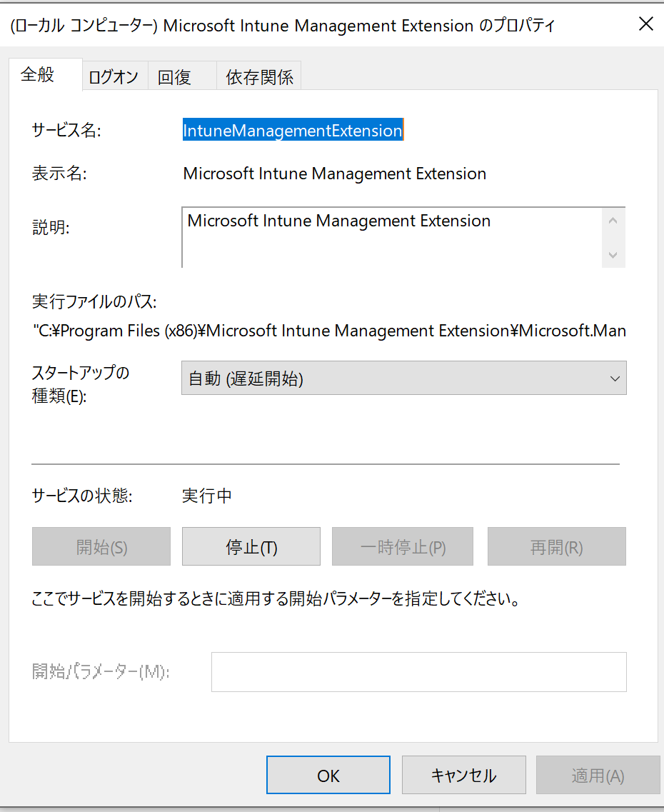Confirm with the OK button
Screen dimensions: 664x812
pos(328,775)
